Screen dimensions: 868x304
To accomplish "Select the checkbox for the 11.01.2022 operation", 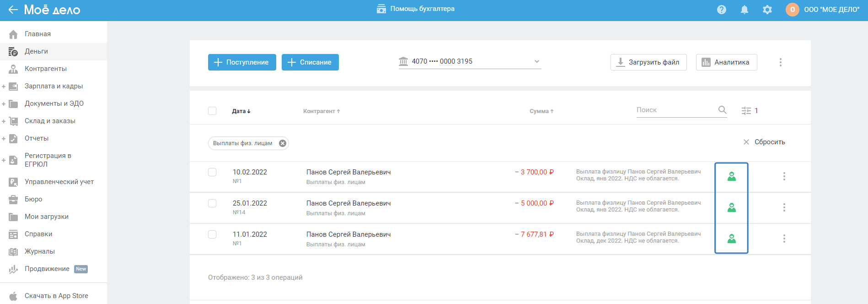I will pyautogui.click(x=212, y=234).
